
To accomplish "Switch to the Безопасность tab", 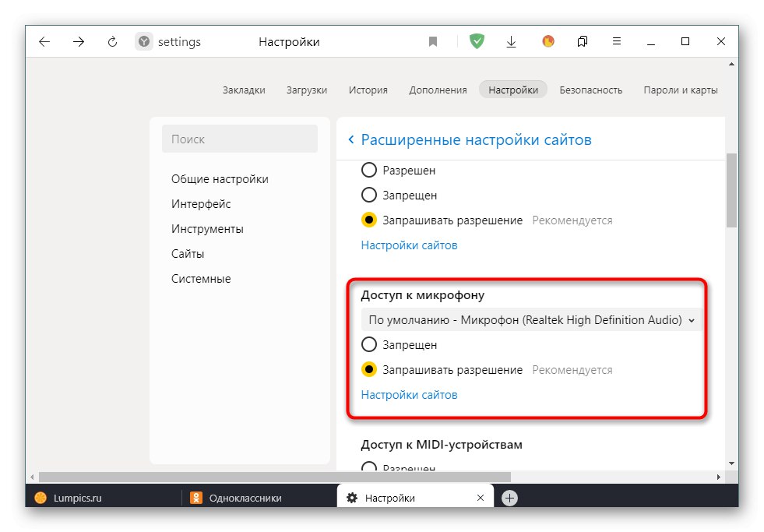I will point(590,90).
